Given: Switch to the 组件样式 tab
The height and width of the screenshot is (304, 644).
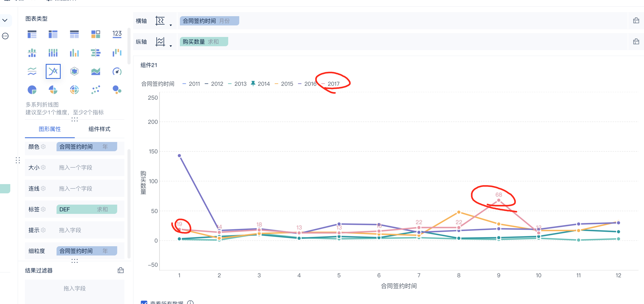Looking at the screenshot, I should pos(99,129).
